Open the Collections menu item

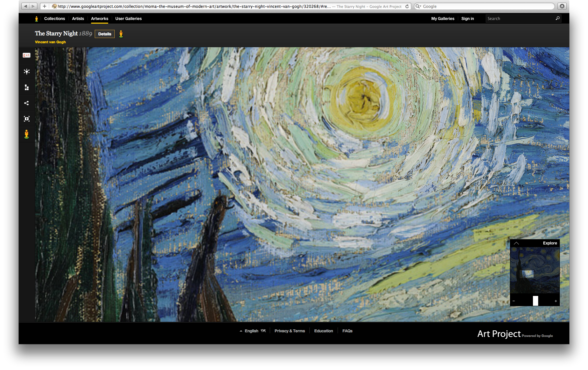(54, 19)
